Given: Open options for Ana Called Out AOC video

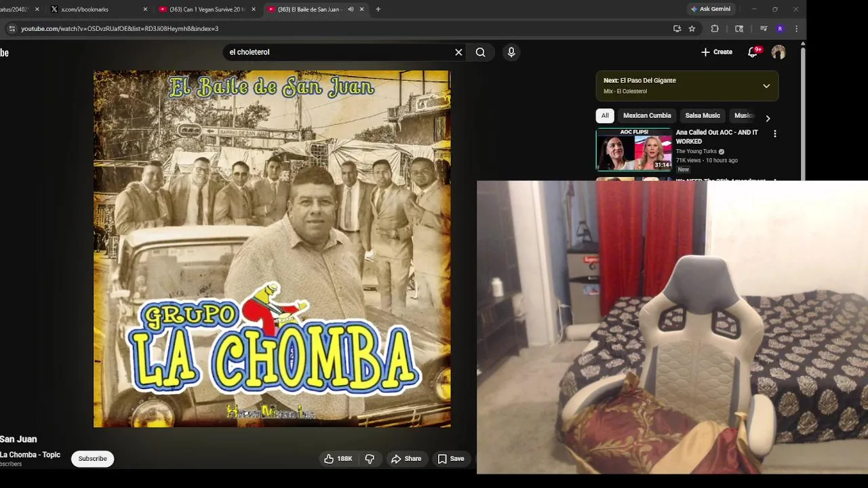Looking at the screenshot, I should pyautogui.click(x=775, y=134).
